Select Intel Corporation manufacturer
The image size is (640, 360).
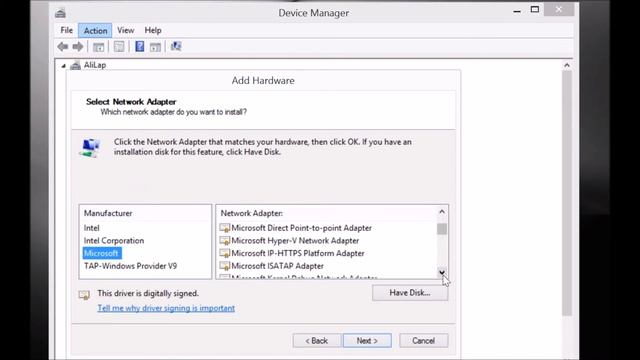click(x=114, y=241)
